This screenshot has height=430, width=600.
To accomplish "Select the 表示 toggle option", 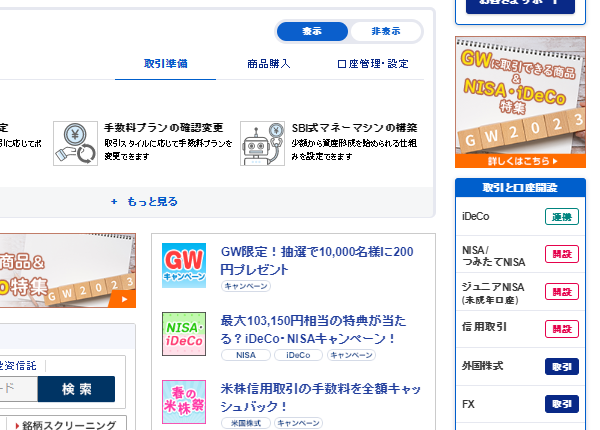I will tap(312, 31).
